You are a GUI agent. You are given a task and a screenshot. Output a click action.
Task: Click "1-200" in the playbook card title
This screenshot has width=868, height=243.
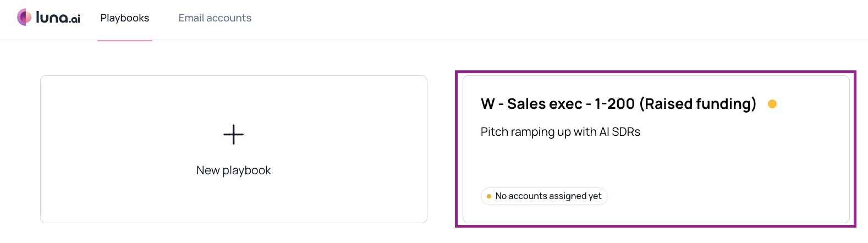click(614, 104)
